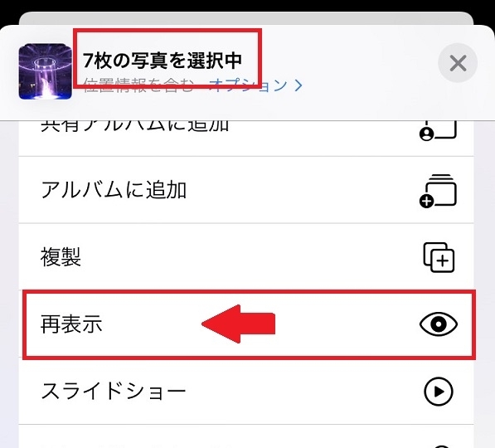Click the 7枚の写真を選択中 title

point(163,60)
